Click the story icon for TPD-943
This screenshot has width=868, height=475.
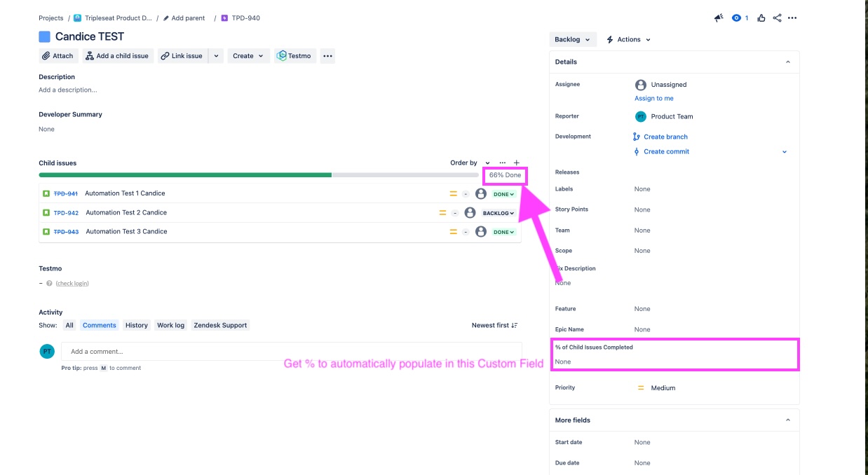click(x=46, y=232)
